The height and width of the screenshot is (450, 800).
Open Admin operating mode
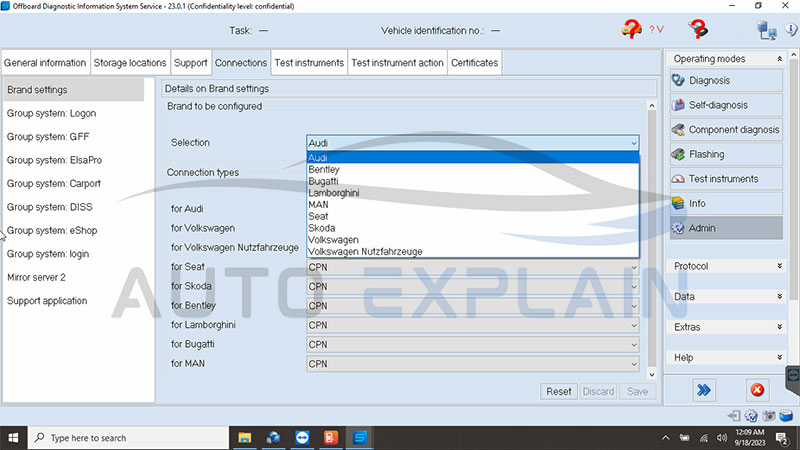coord(726,228)
